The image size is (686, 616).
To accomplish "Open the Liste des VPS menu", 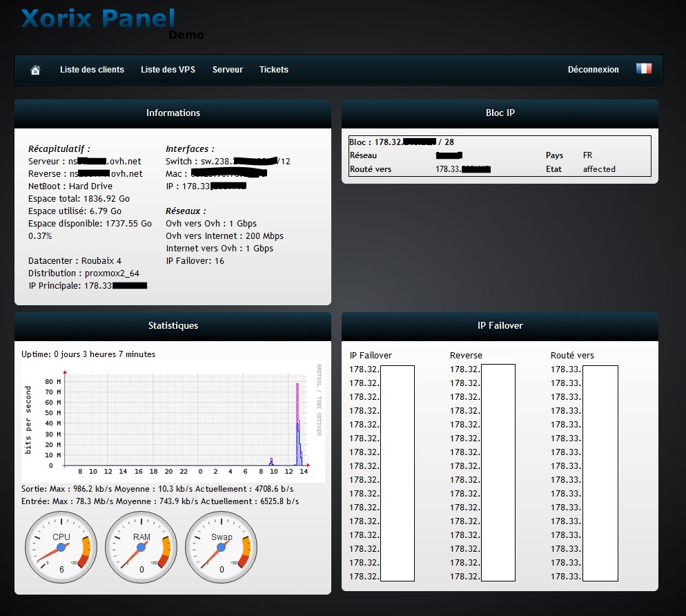I will click(x=168, y=70).
